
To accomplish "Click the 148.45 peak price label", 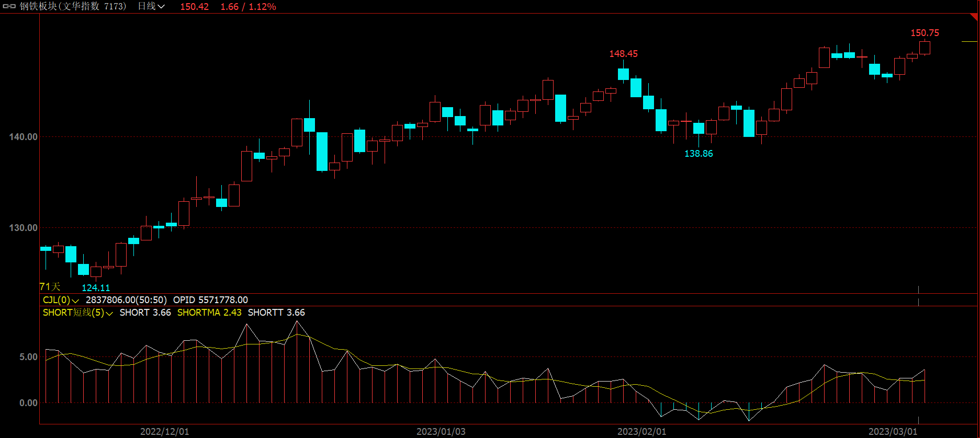I will [623, 54].
